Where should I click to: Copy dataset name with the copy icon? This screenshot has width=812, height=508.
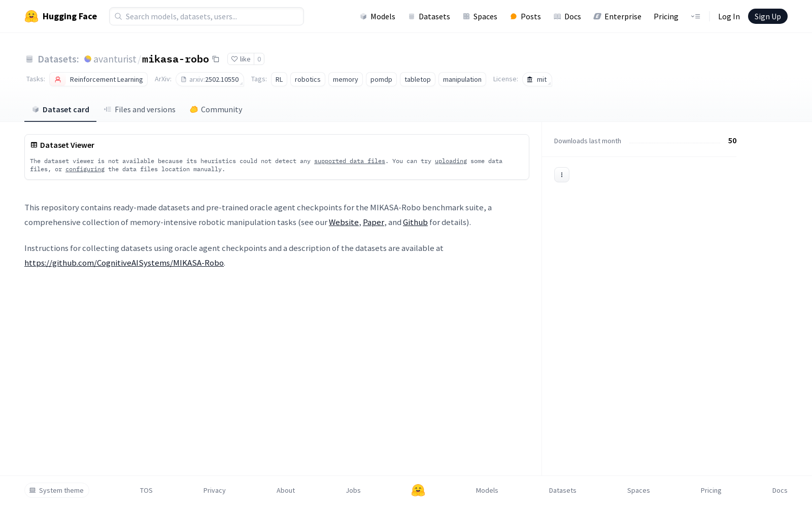[x=216, y=59]
